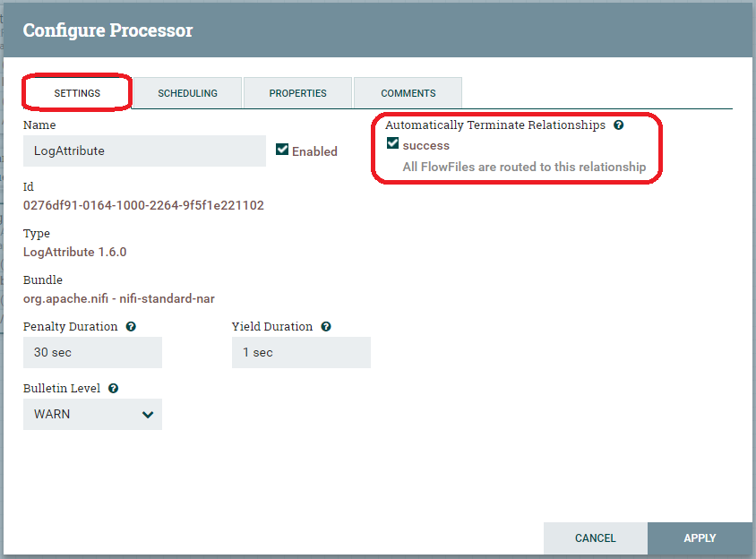
Task: Switch to the Settings tab
Action: point(77,93)
